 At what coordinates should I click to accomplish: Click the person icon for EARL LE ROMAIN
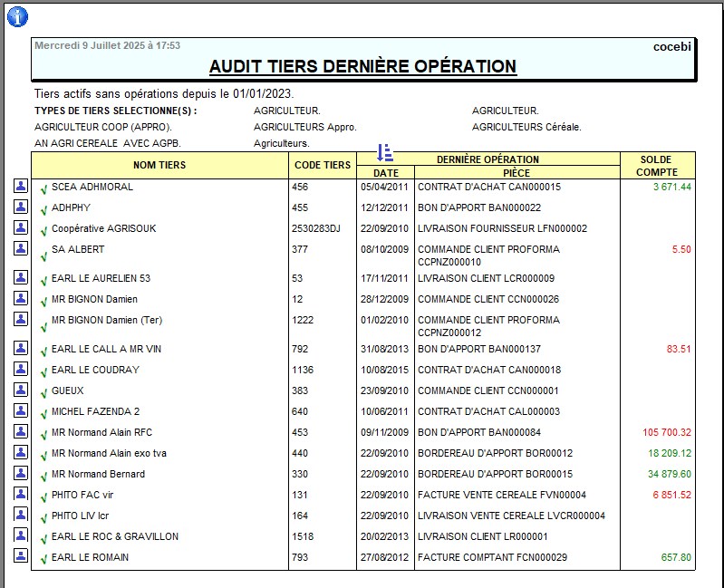pyautogui.click(x=21, y=557)
